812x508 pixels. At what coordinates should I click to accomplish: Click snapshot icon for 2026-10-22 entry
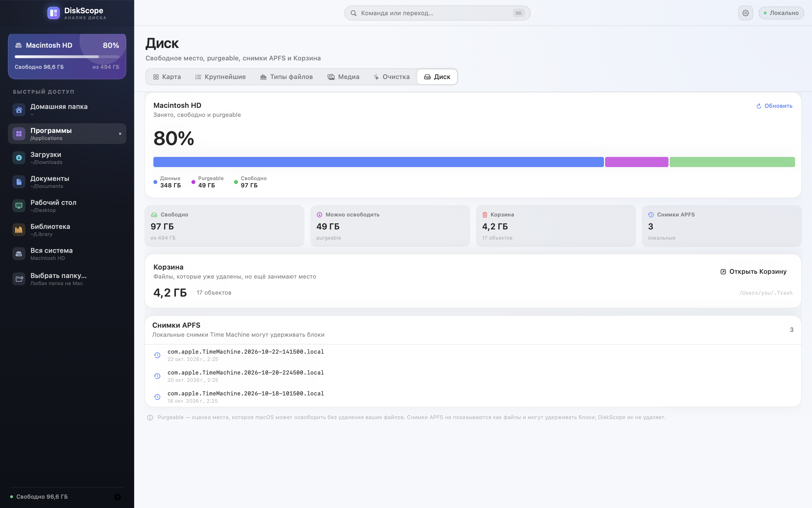click(157, 355)
